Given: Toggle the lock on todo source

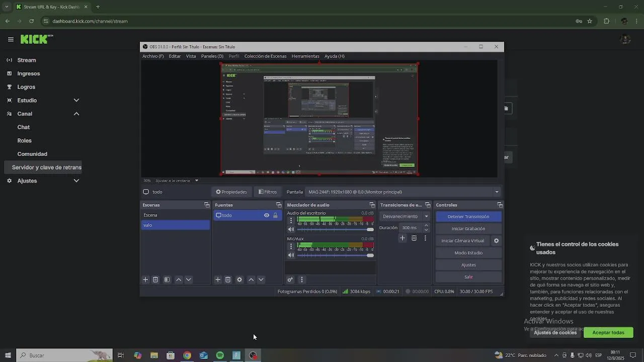Looking at the screenshot, I should click(x=275, y=215).
